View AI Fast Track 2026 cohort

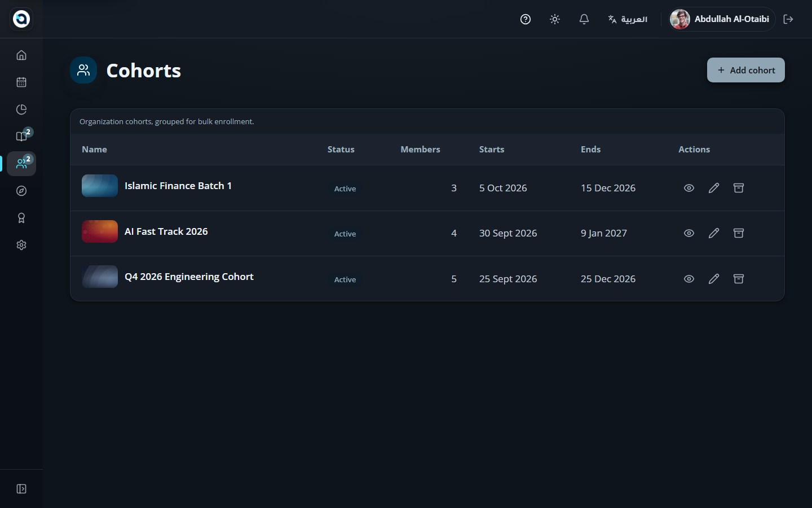tap(689, 233)
